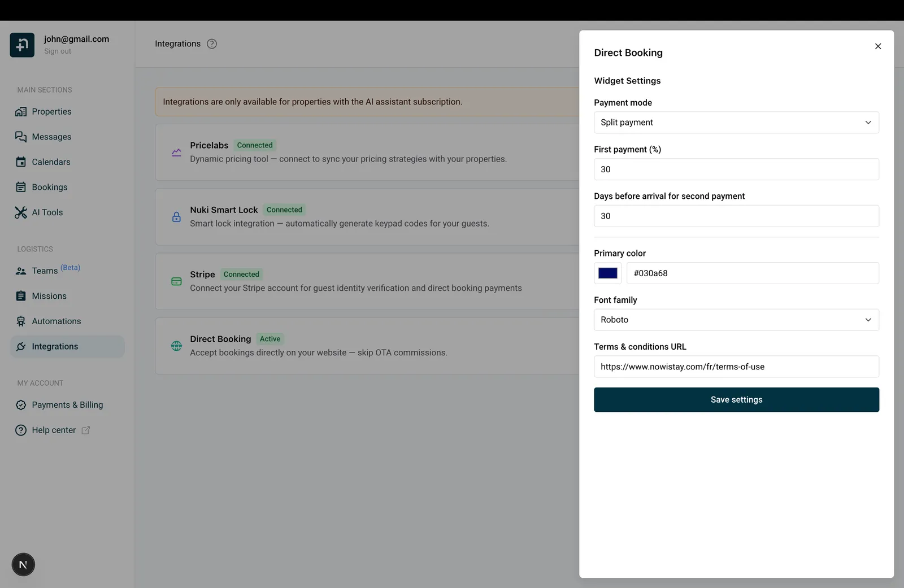Go to Missions page
Viewport: 904px width, 588px height.
67,296
